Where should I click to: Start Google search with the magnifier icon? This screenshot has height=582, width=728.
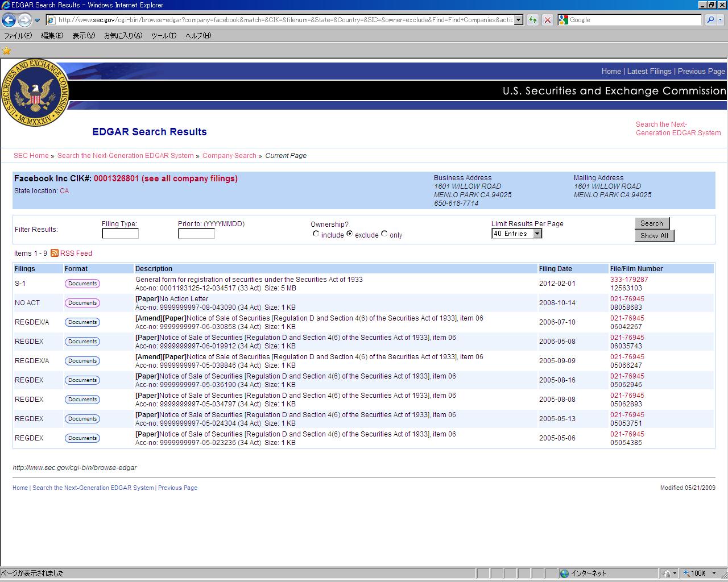point(710,20)
